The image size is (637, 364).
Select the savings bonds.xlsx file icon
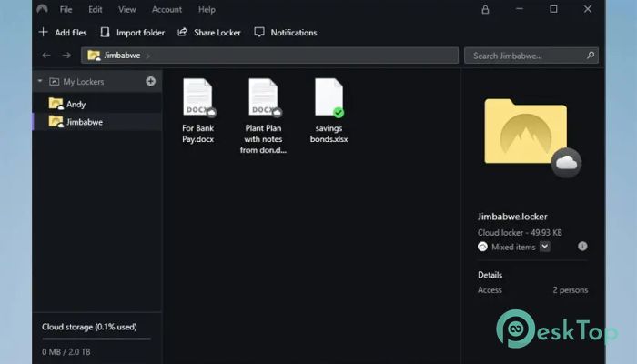click(329, 96)
